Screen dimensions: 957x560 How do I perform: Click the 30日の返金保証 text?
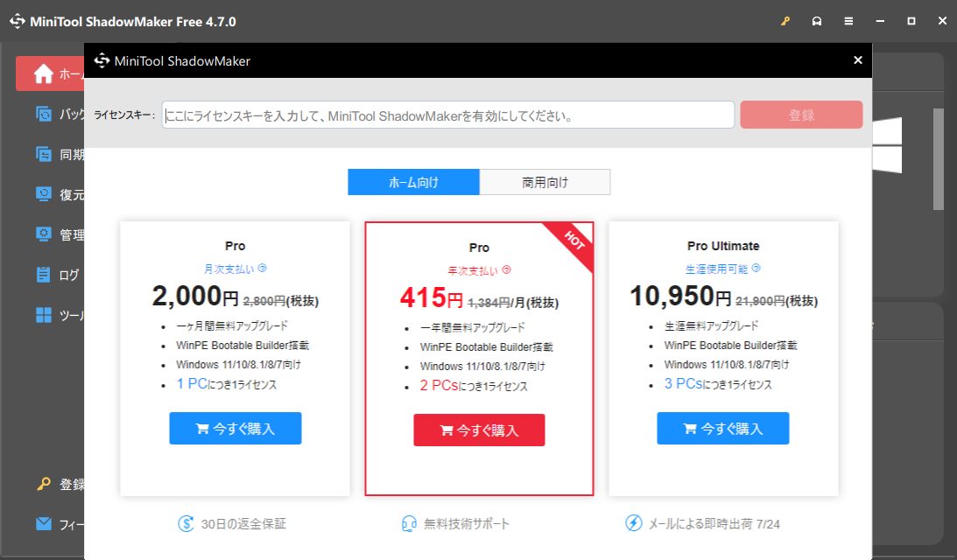pos(243,524)
